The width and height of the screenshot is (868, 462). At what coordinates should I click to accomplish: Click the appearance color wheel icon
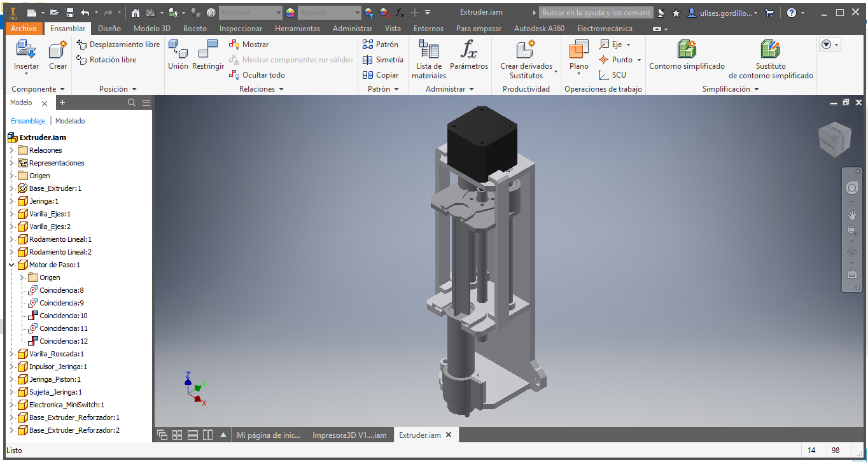coord(290,13)
